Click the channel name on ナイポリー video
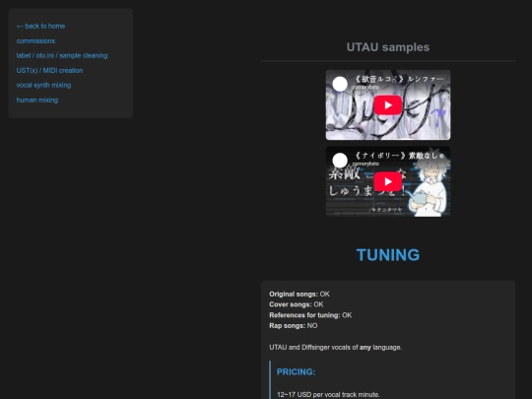The width and height of the screenshot is (532, 399). 366,164
